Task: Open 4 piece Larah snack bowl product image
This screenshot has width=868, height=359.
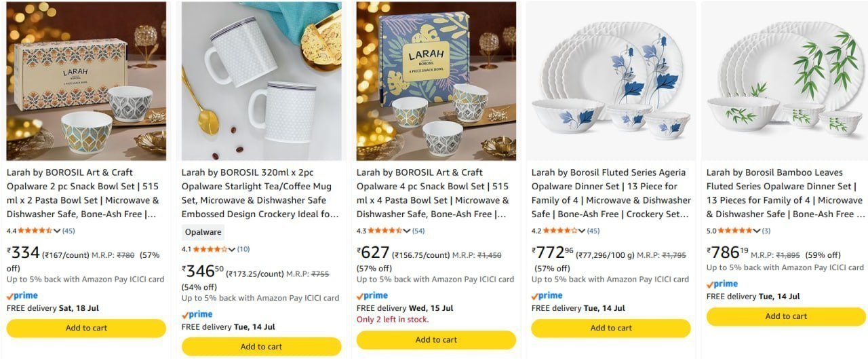Action: pos(436,81)
